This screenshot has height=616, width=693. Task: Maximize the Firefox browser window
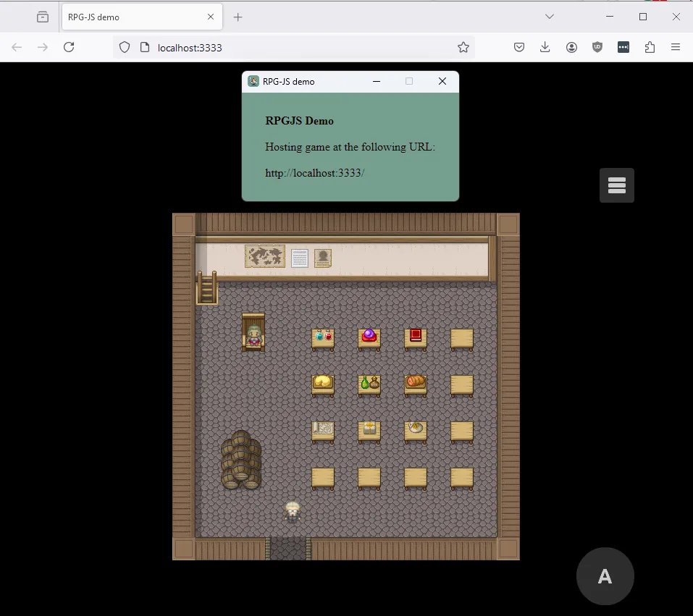643,17
